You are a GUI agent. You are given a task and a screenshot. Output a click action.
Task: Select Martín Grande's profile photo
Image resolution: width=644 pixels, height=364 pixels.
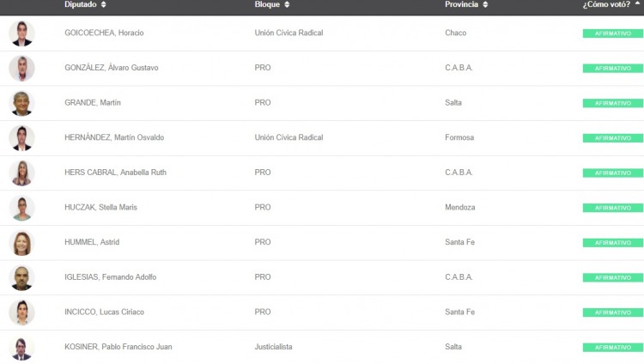[21, 103]
